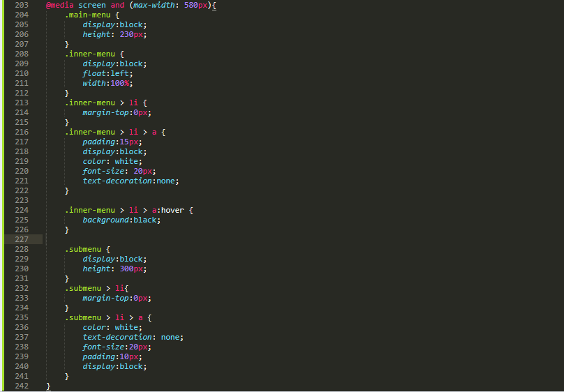
Task: Click line number 215 in the gutter
Action: pyautogui.click(x=22, y=123)
